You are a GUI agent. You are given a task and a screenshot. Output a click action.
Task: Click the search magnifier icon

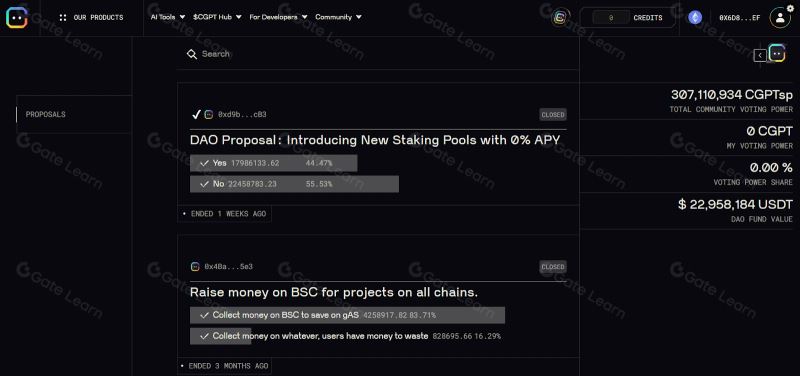[192, 54]
